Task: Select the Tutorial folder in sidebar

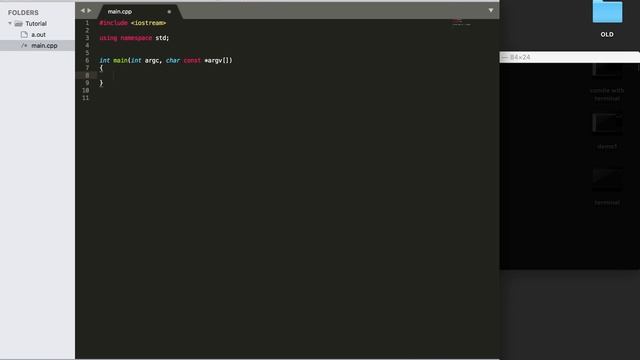Action: (x=36, y=24)
